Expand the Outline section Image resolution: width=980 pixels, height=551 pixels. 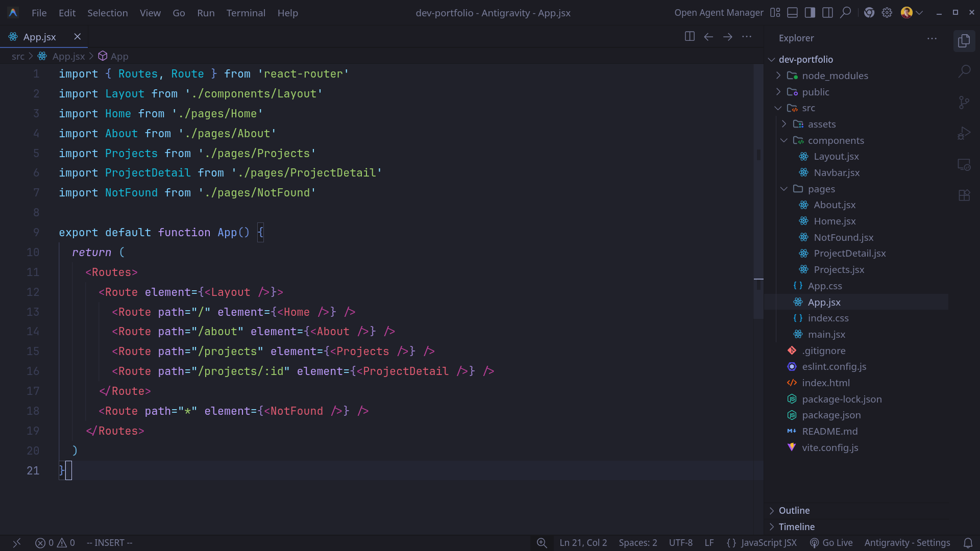(794, 511)
